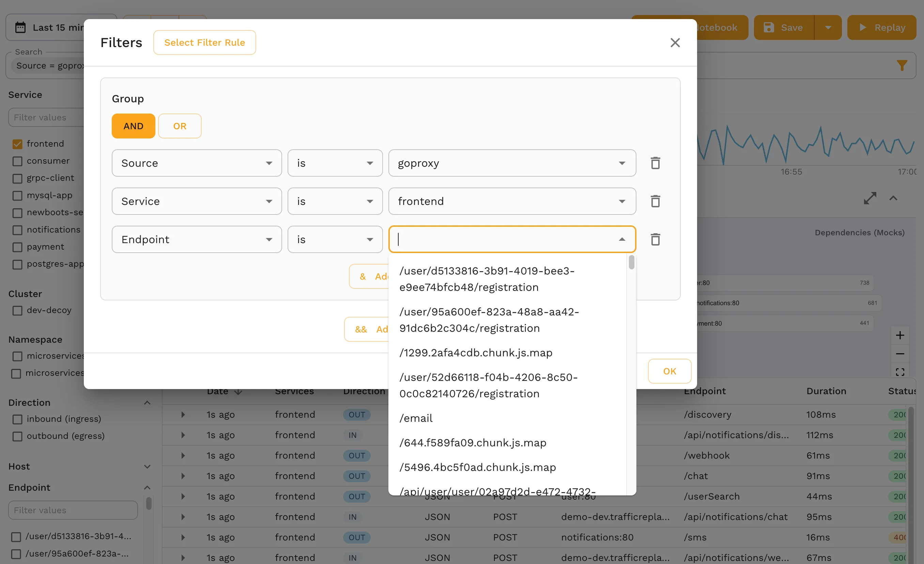Close the Filters dialog
This screenshot has width=924, height=564.
click(x=675, y=43)
